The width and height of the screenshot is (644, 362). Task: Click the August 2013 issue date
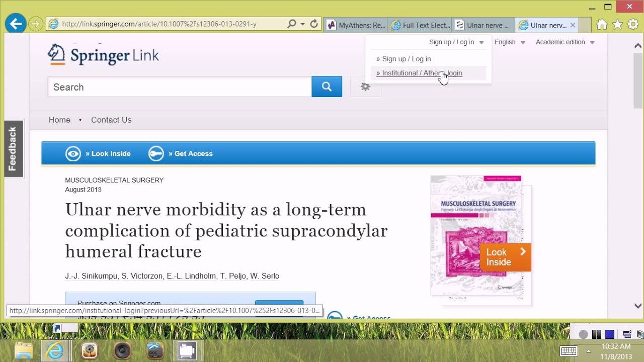[83, 190]
